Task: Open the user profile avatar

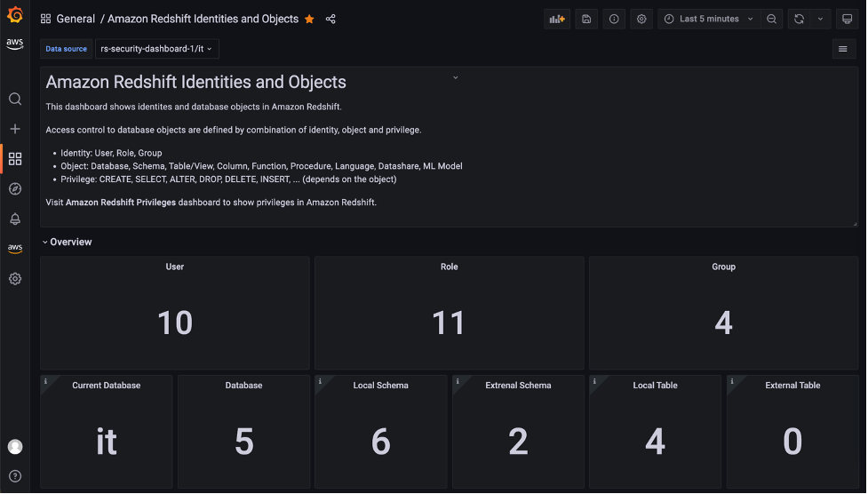Action: click(x=15, y=447)
